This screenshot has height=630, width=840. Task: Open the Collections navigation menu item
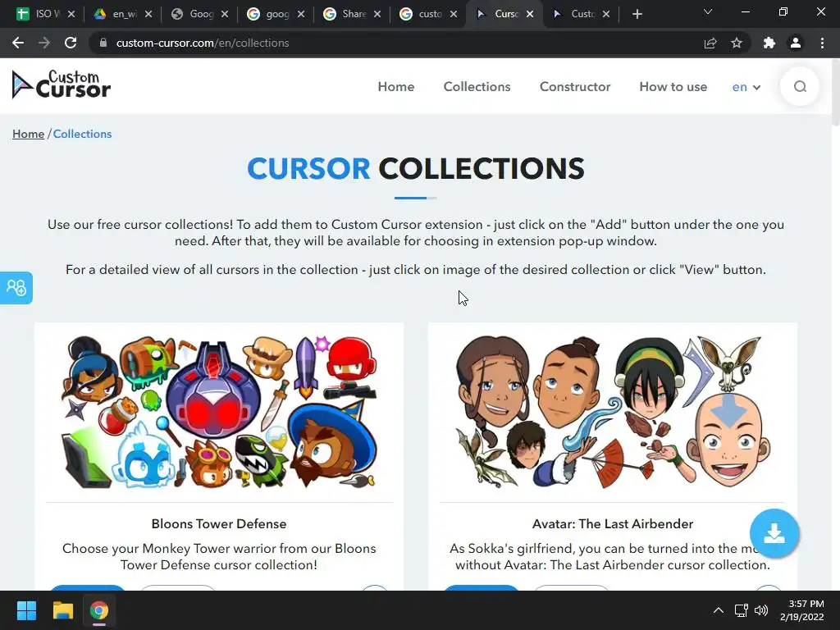[x=477, y=87]
